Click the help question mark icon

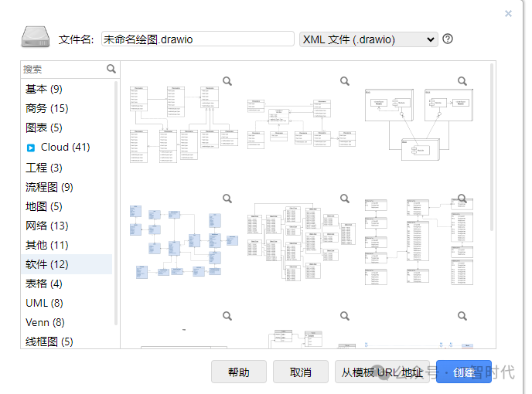click(x=448, y=39)
